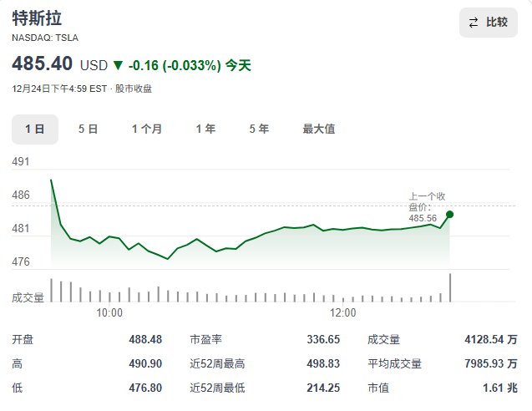Switch to the 5 日 tab

pos(88,129)
